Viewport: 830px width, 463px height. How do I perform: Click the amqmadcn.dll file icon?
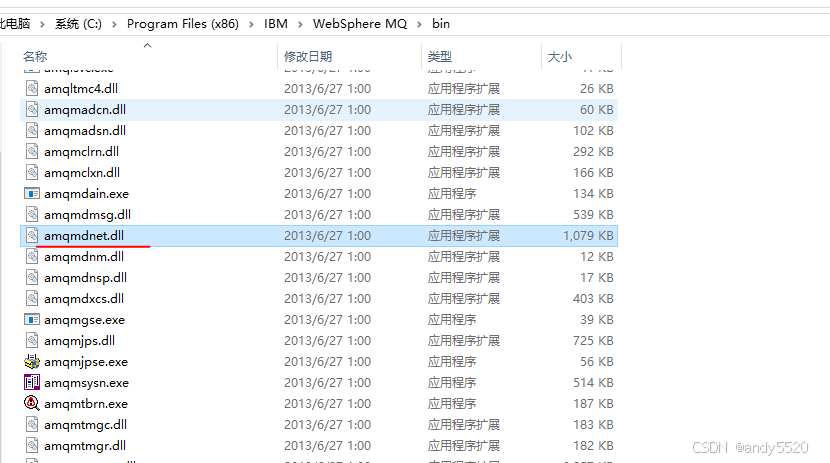[x=32, y=110]
